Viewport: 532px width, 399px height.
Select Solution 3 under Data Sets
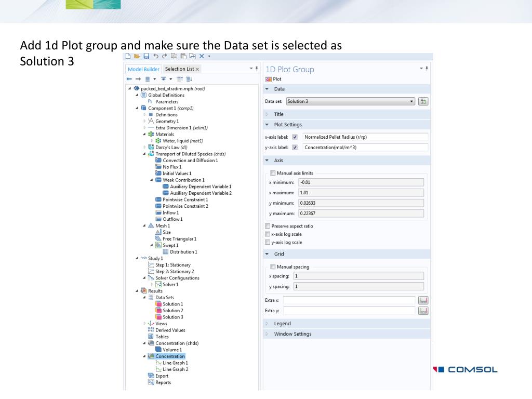(x=172, y=317)
